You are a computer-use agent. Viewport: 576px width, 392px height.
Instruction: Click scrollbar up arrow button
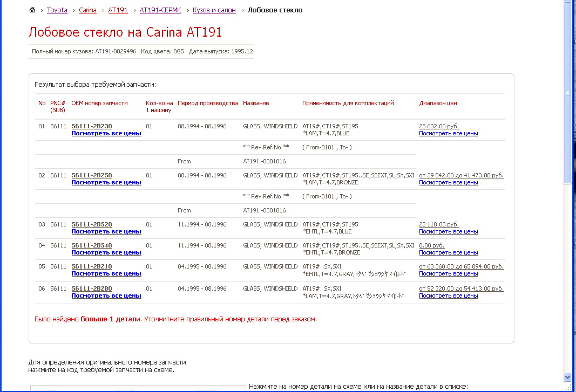(567, 4)
